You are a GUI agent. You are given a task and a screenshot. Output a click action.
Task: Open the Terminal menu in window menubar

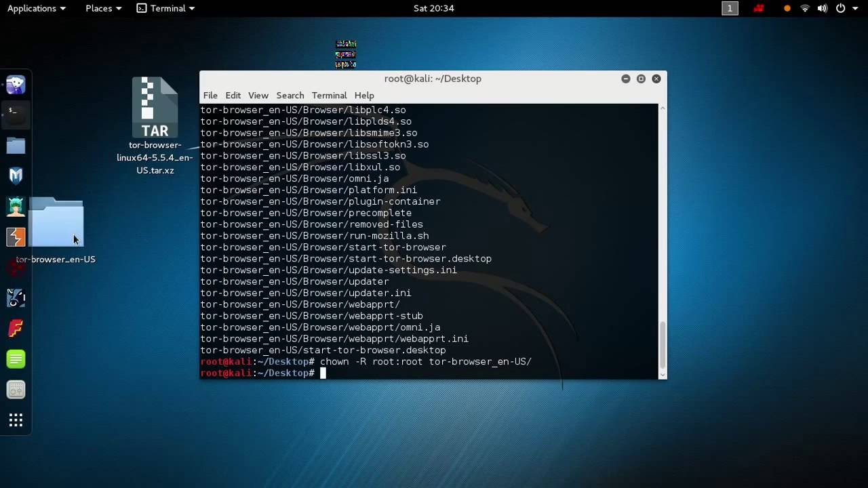click(329, 96)
